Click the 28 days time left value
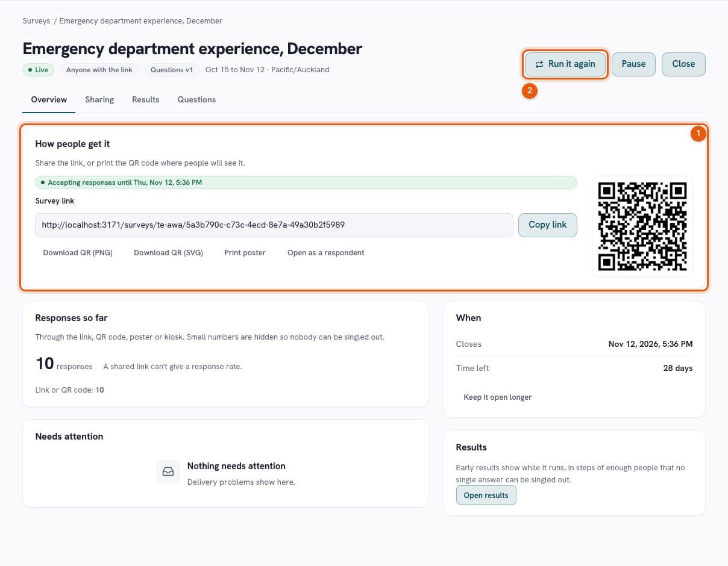Viewport: 728px width, 566px height. tap(678, 368)
